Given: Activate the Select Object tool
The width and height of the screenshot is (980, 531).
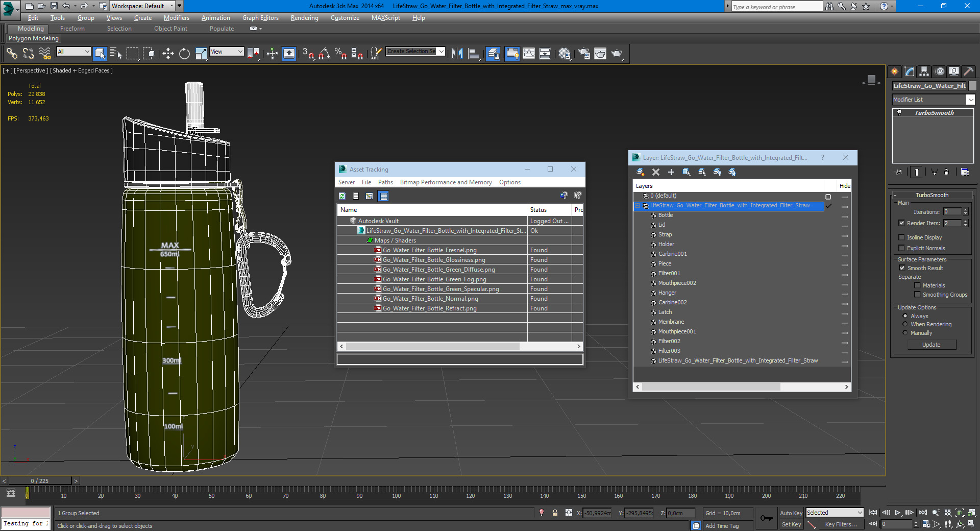Looking at the screenshot, I should (x=100, y=53).
